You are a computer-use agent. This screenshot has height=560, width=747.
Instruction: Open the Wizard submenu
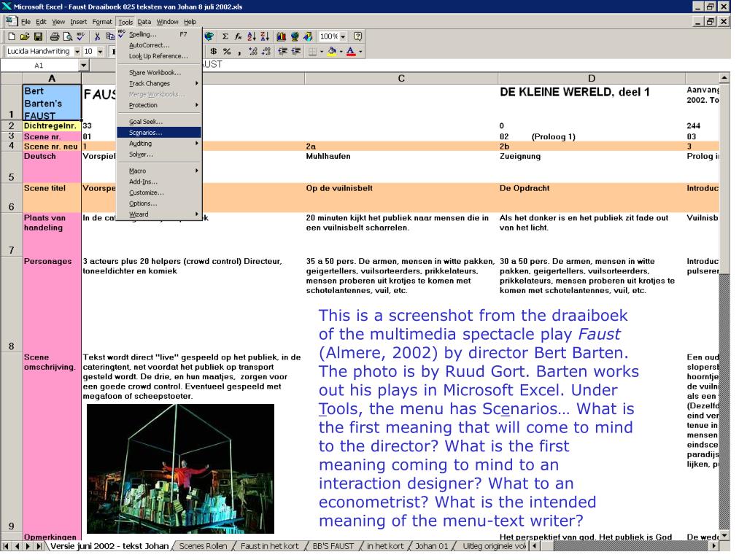(x=158, y=214)
